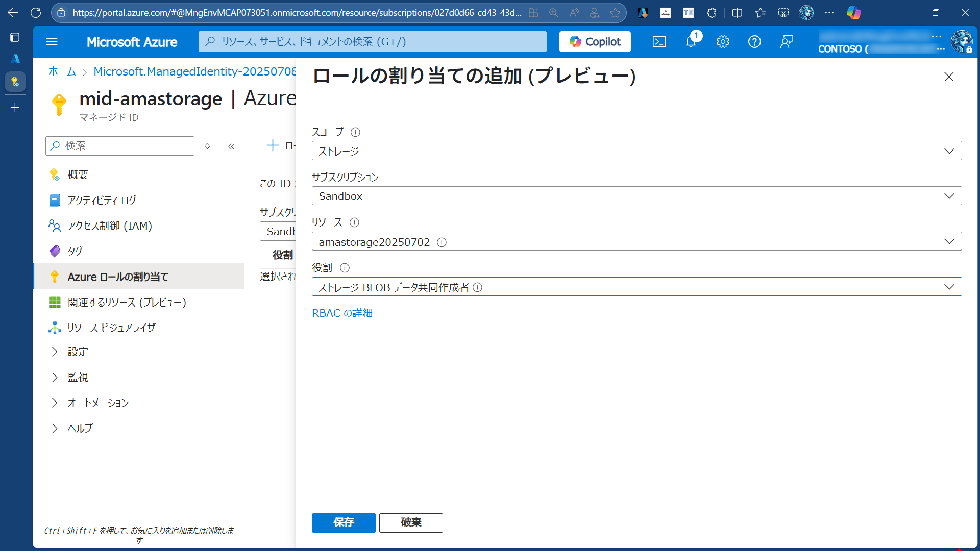
Task: Click the account avatar in the header
Action: pos(962,42)
